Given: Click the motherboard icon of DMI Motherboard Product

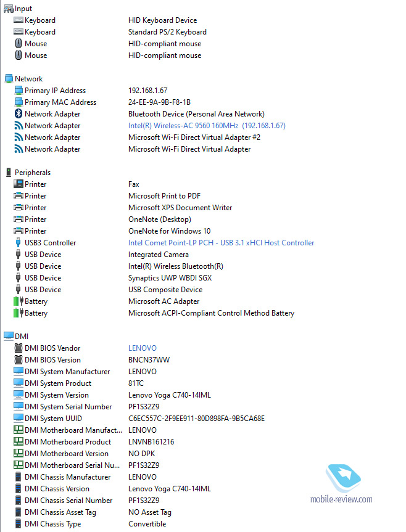Looking at the screenshot, I should coord(19,442).
